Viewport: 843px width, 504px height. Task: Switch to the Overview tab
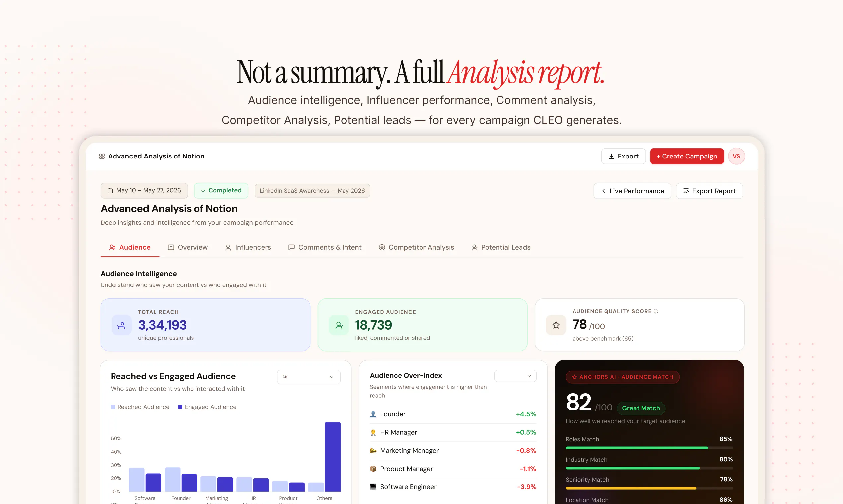pos(188,248)
